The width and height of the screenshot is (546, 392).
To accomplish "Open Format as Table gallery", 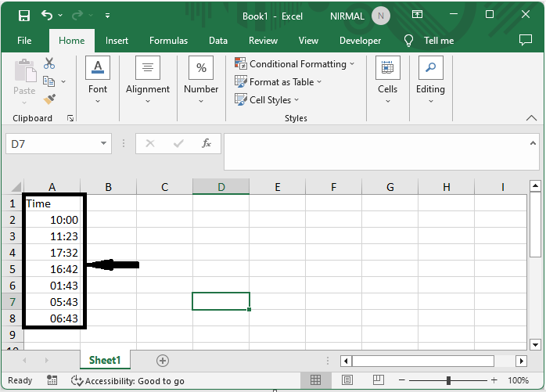I will [x=278, y=82].
